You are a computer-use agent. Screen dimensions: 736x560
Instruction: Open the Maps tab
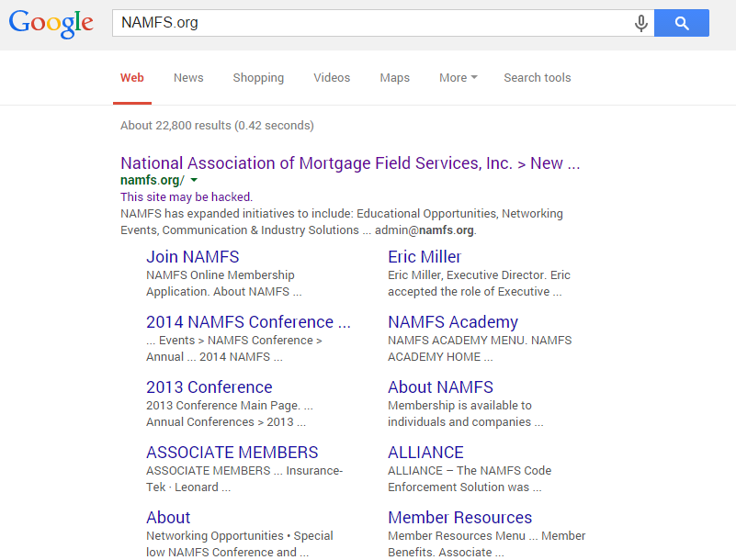[x=395, y=78]
